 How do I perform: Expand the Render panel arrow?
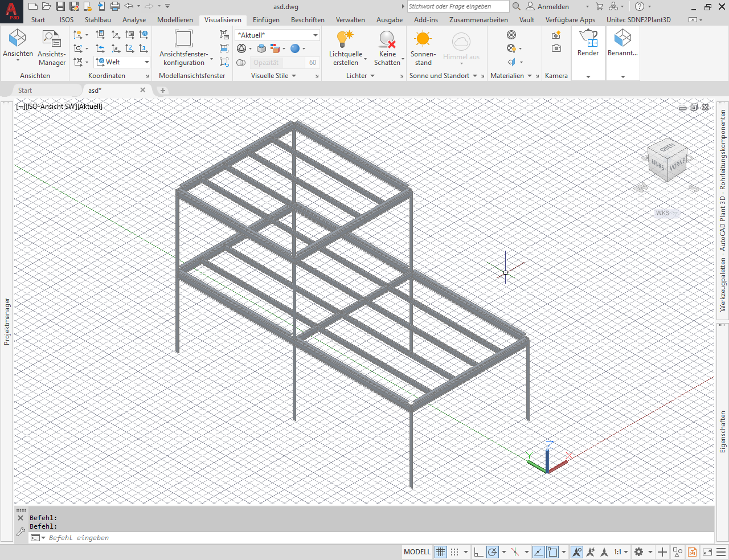click(x=588, y=76)
